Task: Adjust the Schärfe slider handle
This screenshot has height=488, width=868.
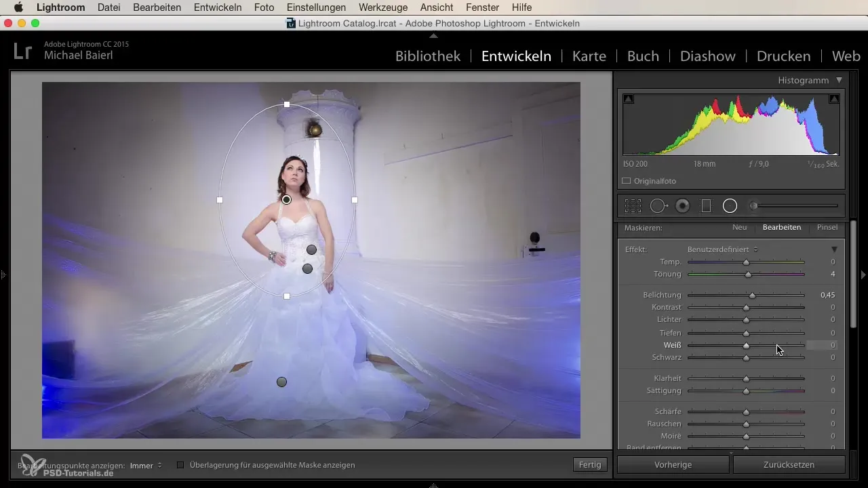Action: click(x=746, y=412)
